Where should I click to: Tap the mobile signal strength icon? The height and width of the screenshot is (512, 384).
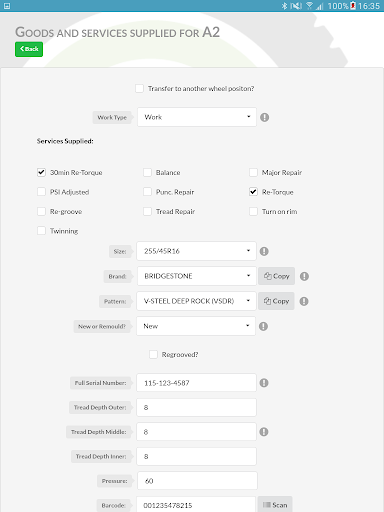[320, 6]
